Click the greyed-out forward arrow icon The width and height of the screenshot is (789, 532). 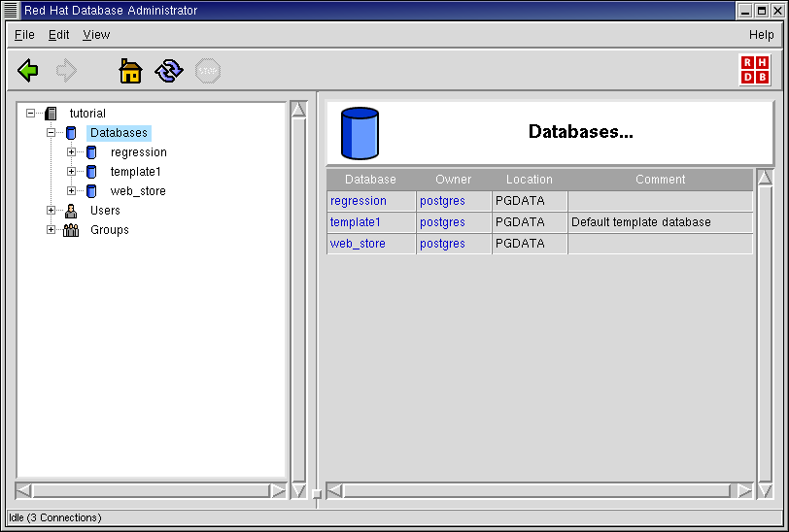(66, 71)
